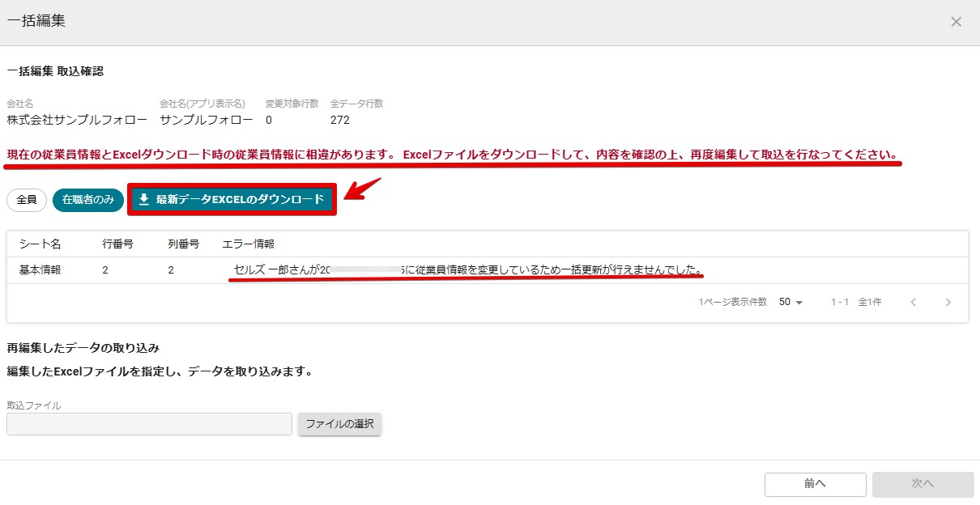980x505 pixels.
Task: Select the 全員 filter chip
Action: pyautogui.click(x=27, y=200)
